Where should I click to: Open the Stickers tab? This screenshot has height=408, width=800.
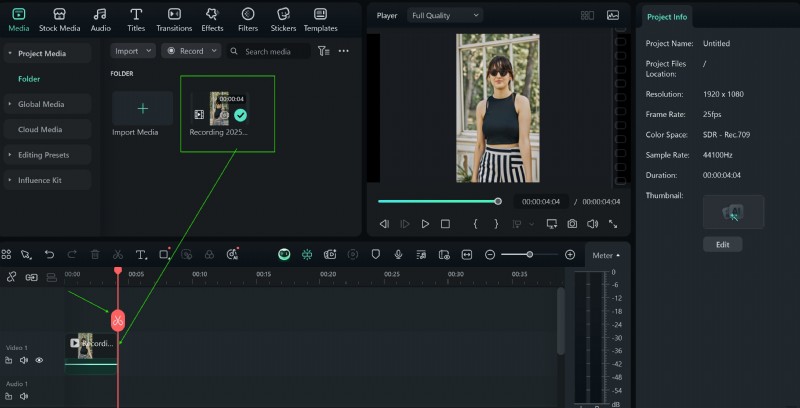pos(283,19)
